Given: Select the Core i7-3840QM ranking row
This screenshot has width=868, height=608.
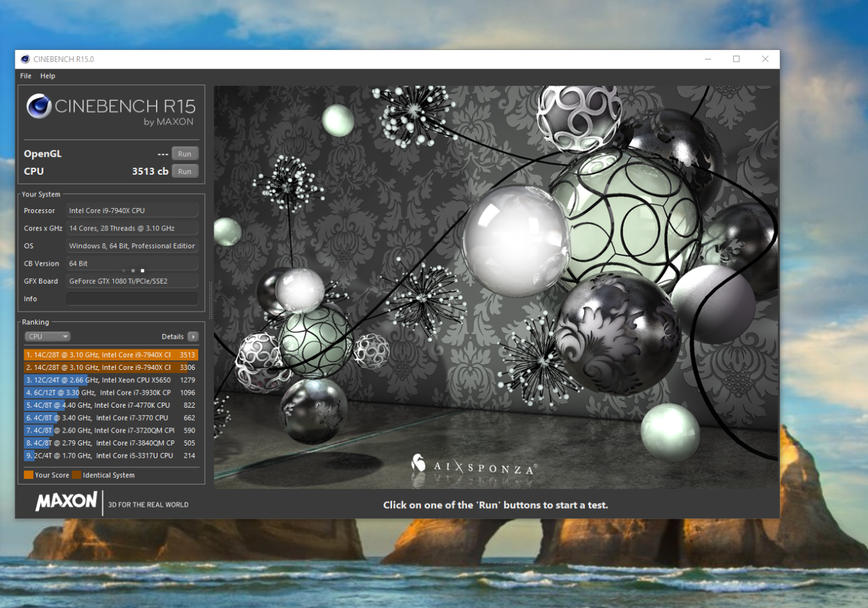Looking at the screenshot, I should 111,443.
